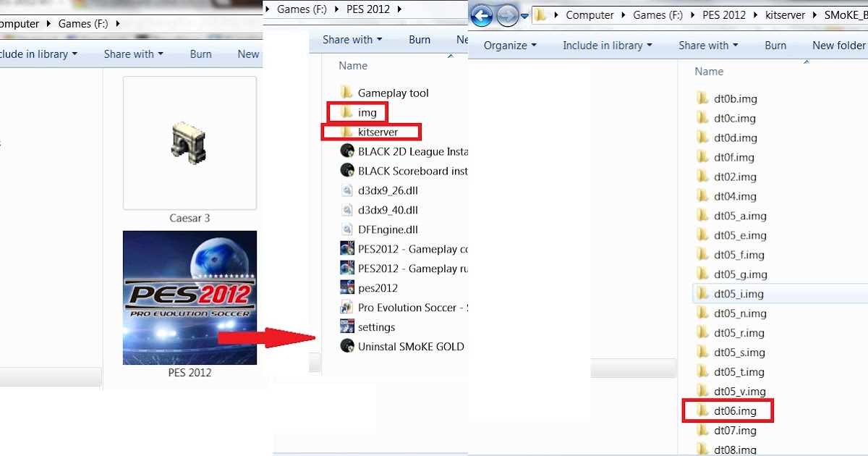Click the dt05_a.img folder icon
This screenshot has height=456, width=868.
coord(702,216)
